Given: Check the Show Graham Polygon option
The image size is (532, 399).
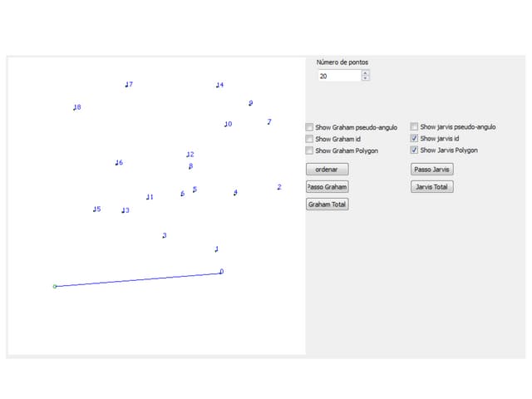Looking at the screenshot, I should [x=310, y=150].
